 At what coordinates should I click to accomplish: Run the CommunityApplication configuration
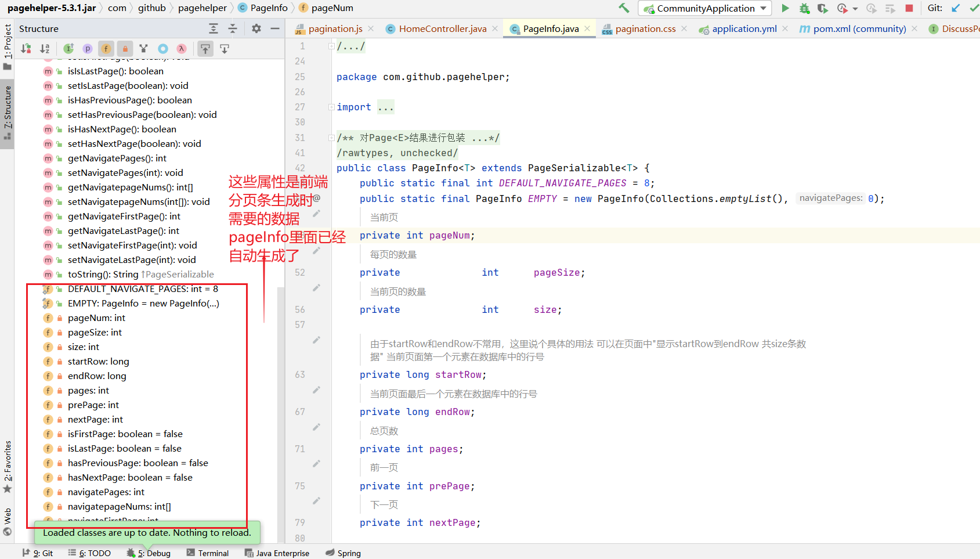tap(784, 8)
